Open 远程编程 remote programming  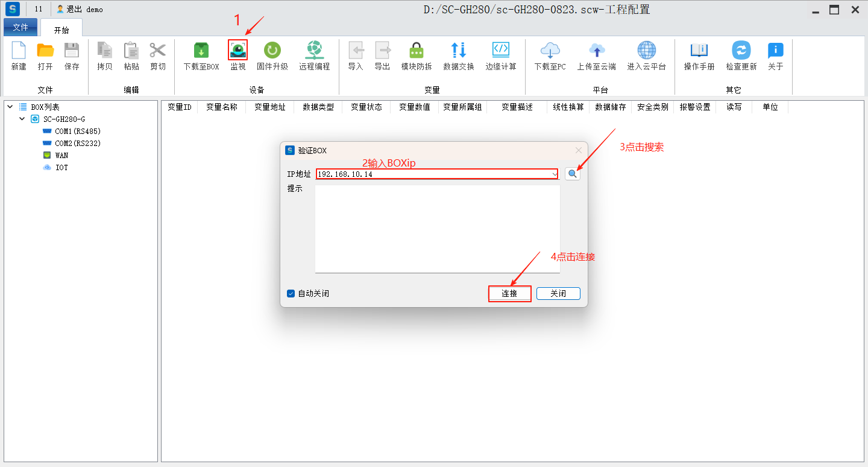pos(314,51)
